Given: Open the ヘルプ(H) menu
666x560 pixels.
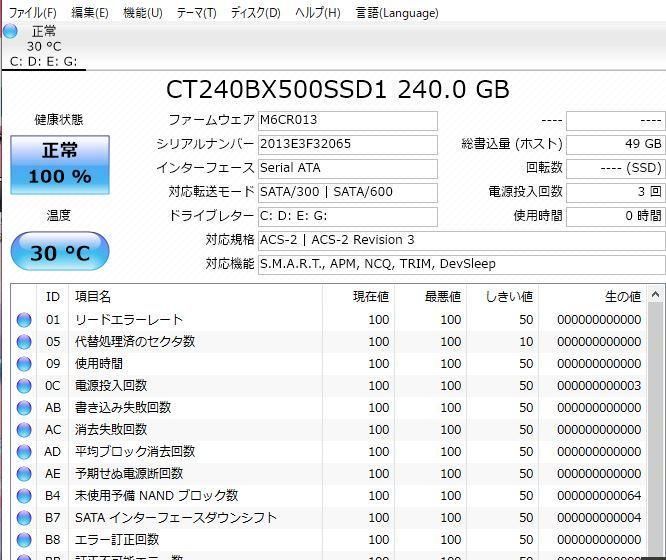Looking at the screenshot, I should 318,12.
